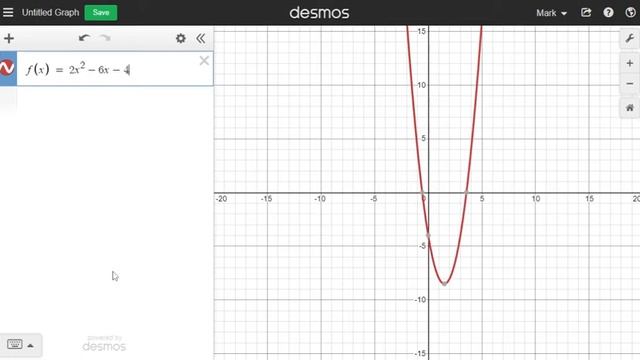Expand the keypad arrow toggle
The width and height of the screenshot is (640, 360).
coord(31,345)
